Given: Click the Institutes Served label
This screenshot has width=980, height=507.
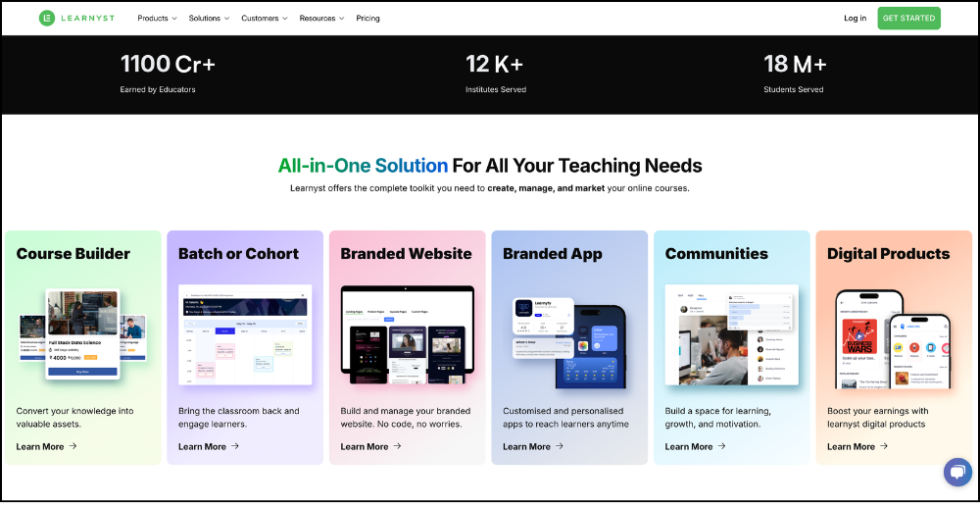Looking at the screenshot, I should coord(496,89).
